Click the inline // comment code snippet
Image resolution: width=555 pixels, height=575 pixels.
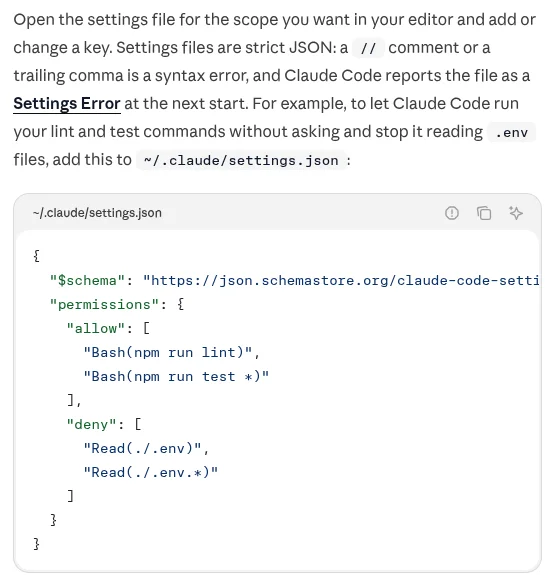[x=368, y=48]
